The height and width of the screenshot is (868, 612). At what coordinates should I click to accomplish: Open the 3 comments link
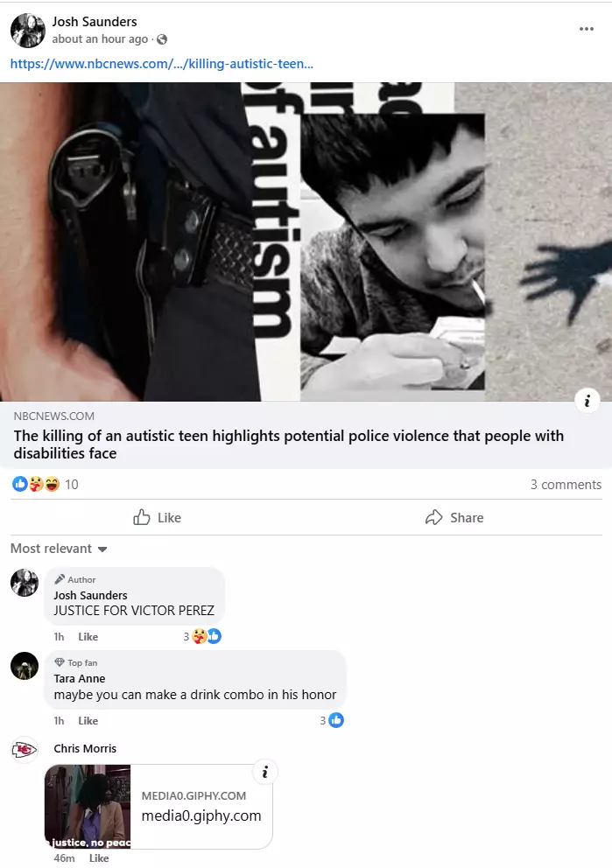pos(566,485)
